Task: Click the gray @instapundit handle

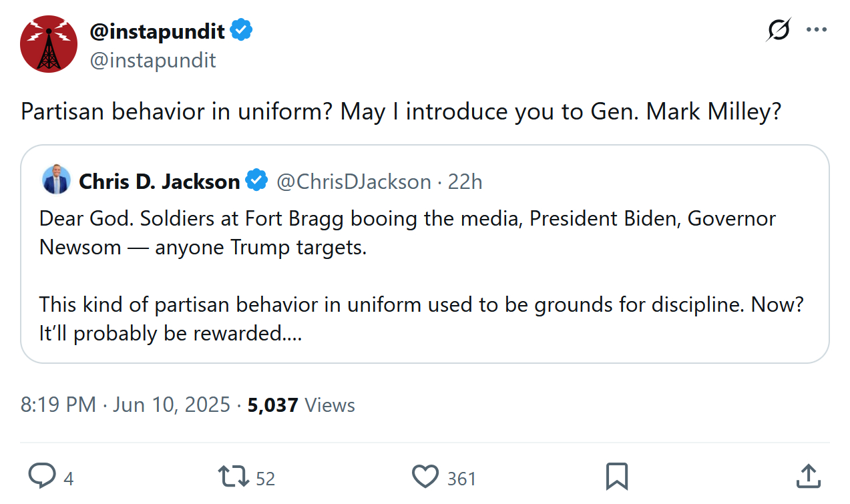Action: (153, 61)
